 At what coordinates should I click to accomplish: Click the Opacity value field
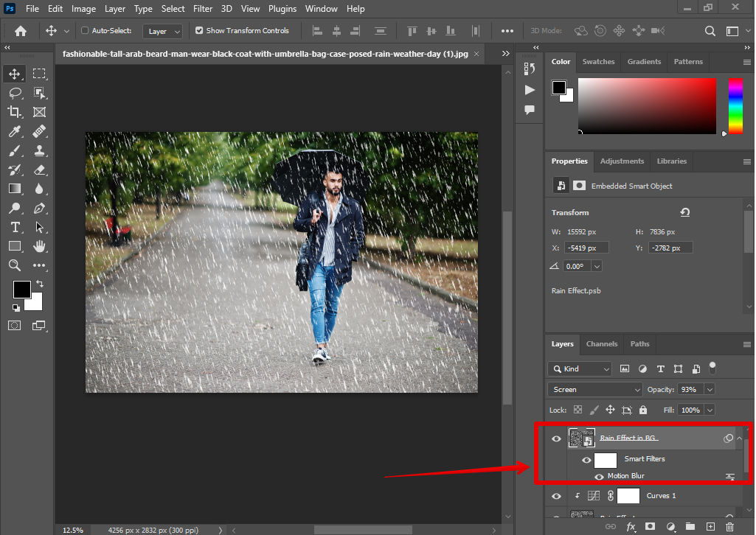[x=690, y=390]
